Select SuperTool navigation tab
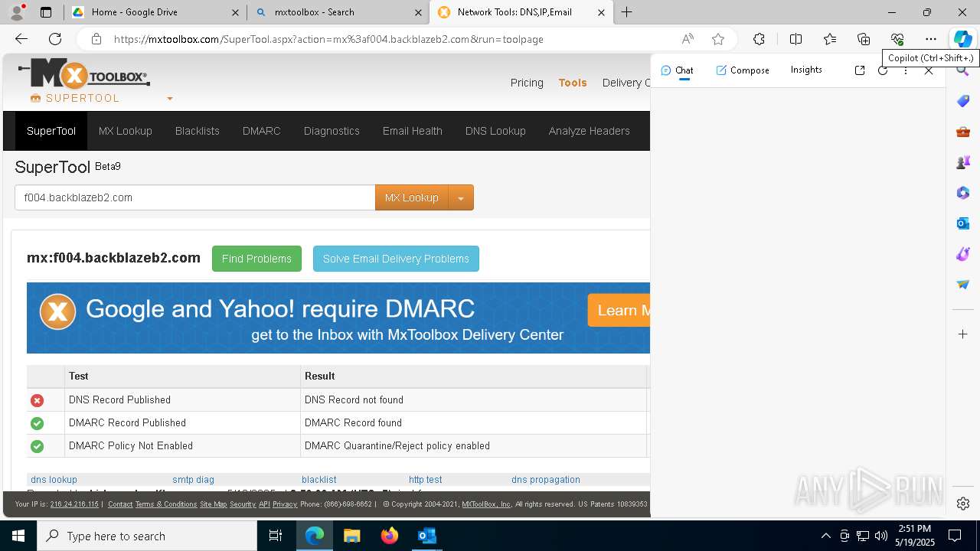980x551 pixels. pyautogui.click(x=51, y=131)
